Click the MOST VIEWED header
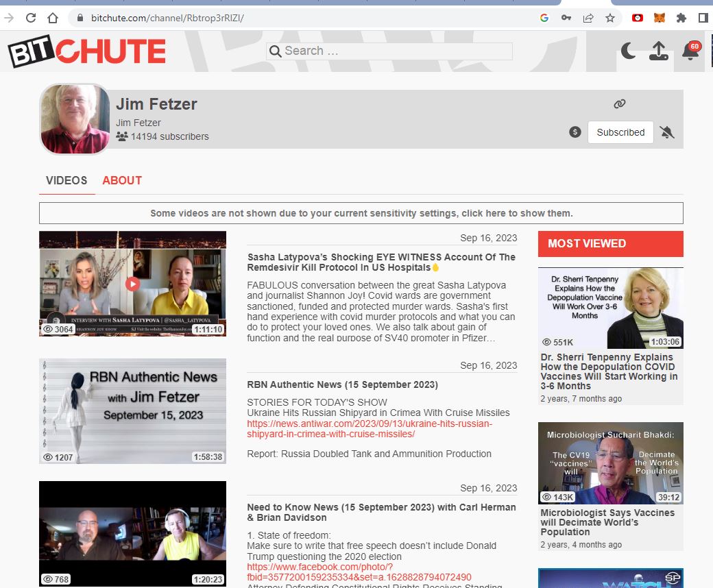713x588 pixels. [x=611, y=244]
